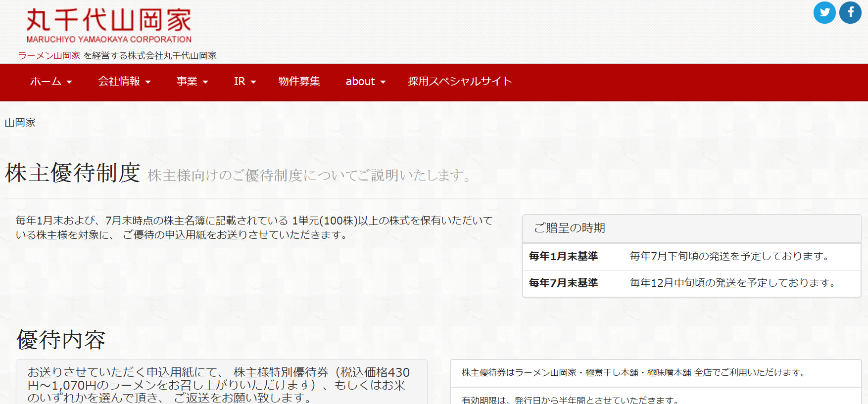Select the text 株主優待券はラーメン山岡家・極煮干し本舗
The height and width of the screenshot is (404, 868).
tap(635, 373)
